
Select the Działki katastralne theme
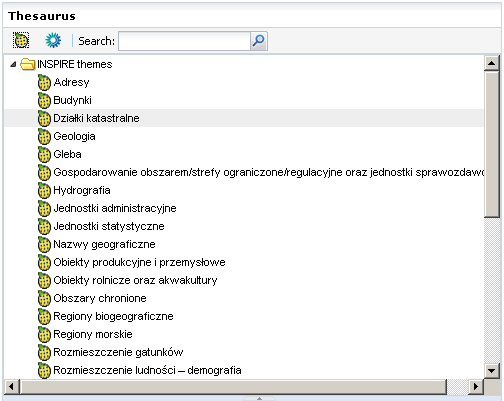coord(96,118)
